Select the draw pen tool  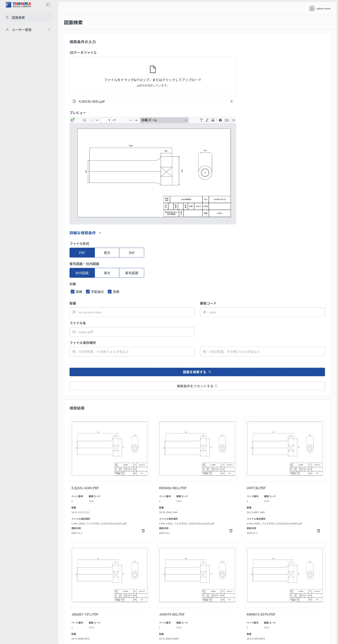pos(207,120)
